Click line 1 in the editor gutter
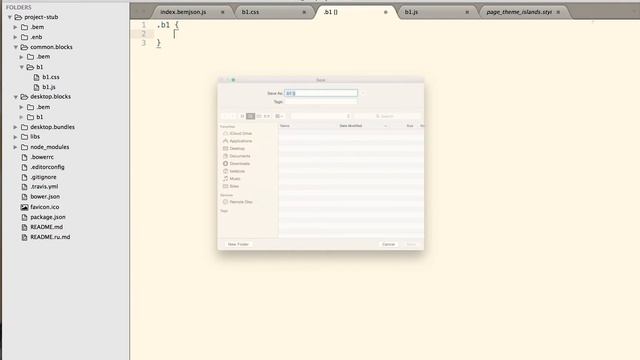The image size is (640, 360). click(144, 25)
